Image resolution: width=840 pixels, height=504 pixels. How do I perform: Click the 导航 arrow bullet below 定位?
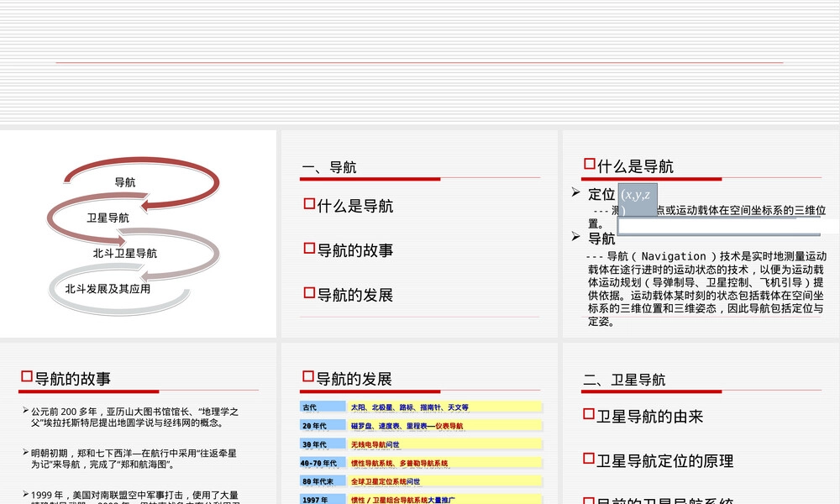[x=594, y=238]
